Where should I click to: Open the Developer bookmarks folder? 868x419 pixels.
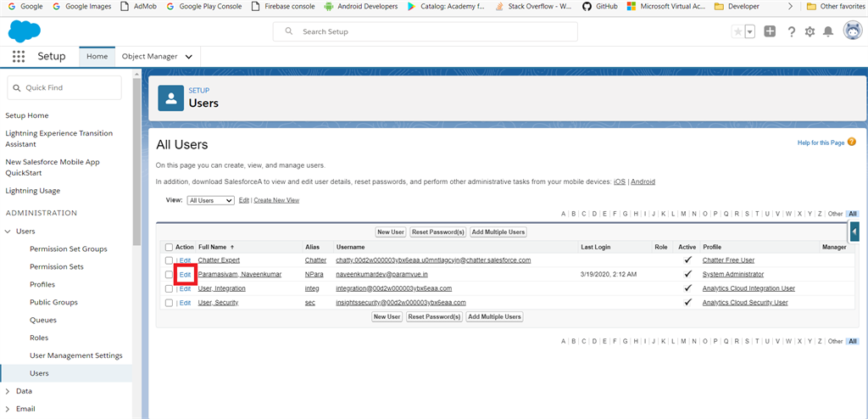click(x=737, y=7)
